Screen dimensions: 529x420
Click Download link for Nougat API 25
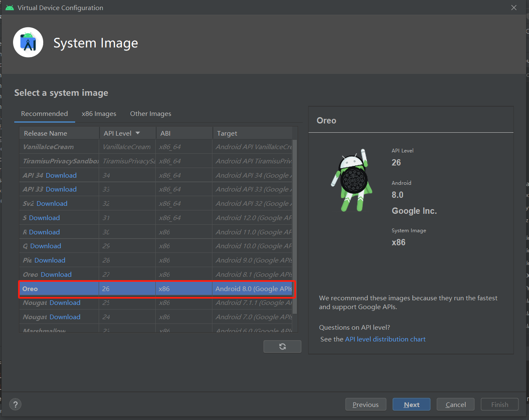click(x=65, y=303)
